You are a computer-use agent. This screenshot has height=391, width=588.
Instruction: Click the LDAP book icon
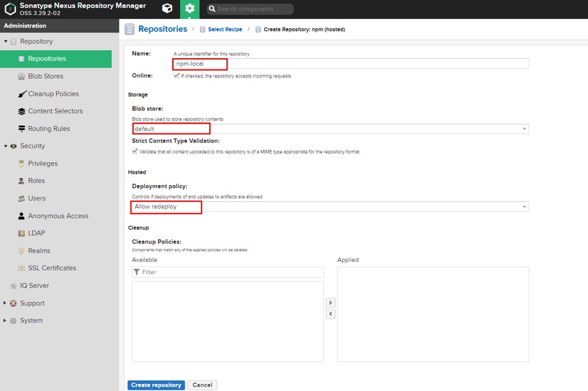[x=21, y=233]
